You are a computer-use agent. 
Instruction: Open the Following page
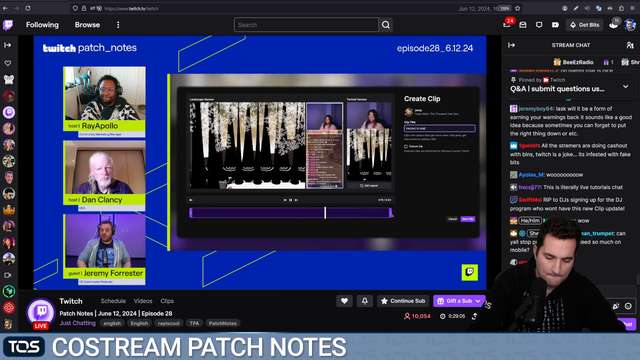[42, 25]
